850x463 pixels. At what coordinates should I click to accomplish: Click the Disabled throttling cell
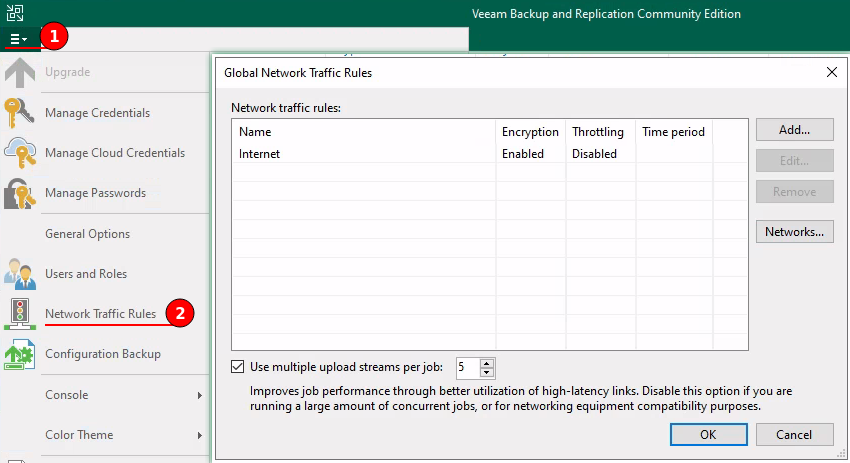coord(595,154)
